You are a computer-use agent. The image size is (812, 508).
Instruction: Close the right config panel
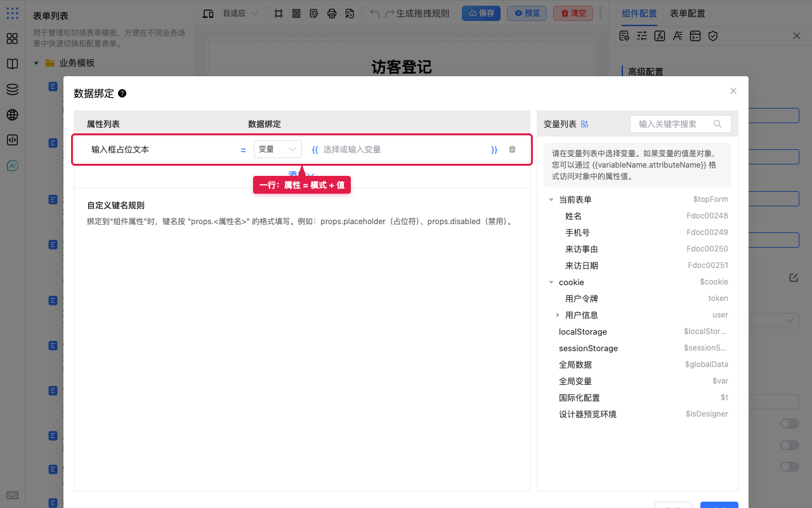pos(797,36)
